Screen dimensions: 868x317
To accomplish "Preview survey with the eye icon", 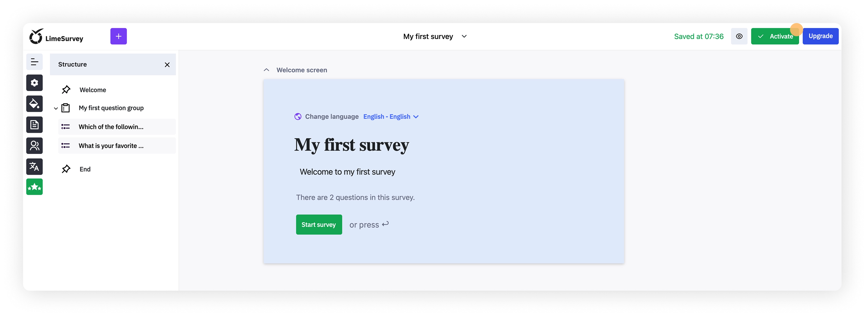I will 739,37.
